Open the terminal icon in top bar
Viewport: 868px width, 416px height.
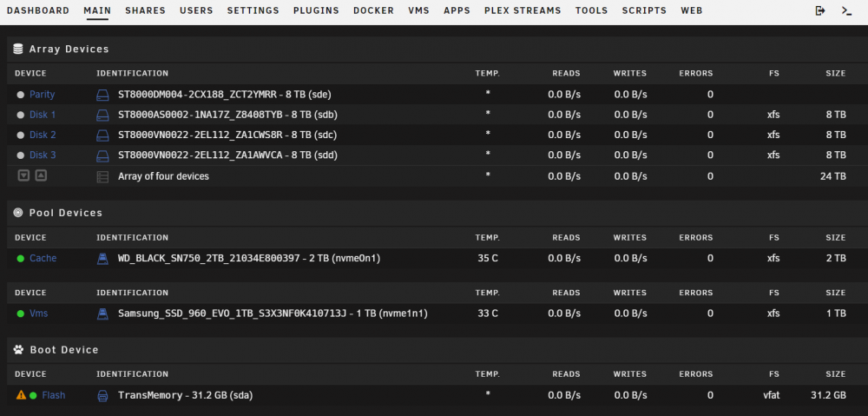[846, 10]
